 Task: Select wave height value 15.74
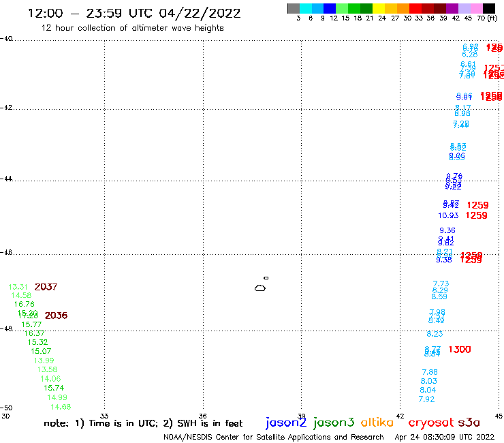click(54, 388)
